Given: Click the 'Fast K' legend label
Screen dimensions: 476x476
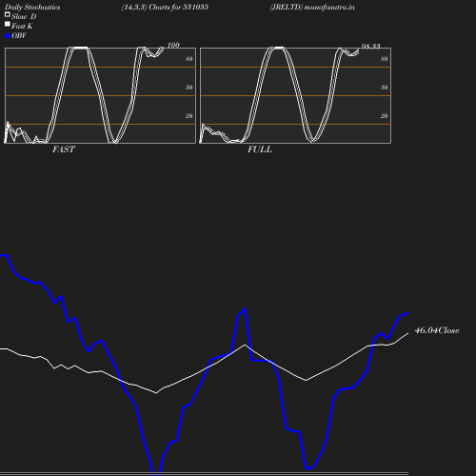Looking at the screenshot, I should point(22,26).
